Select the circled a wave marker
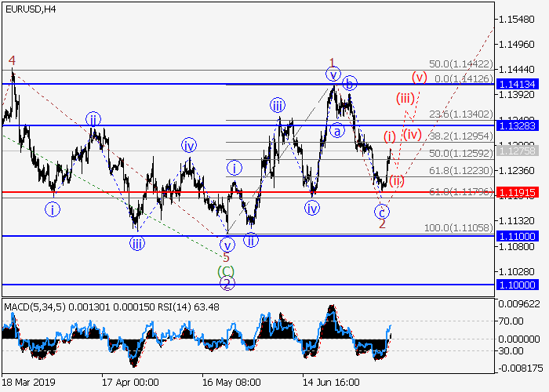 (336, 131)
